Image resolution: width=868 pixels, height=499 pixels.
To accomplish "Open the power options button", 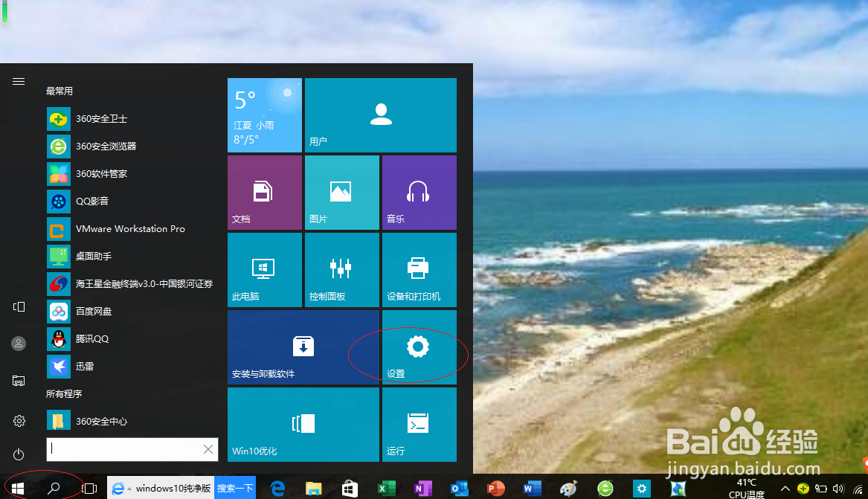I will [19, 454].
